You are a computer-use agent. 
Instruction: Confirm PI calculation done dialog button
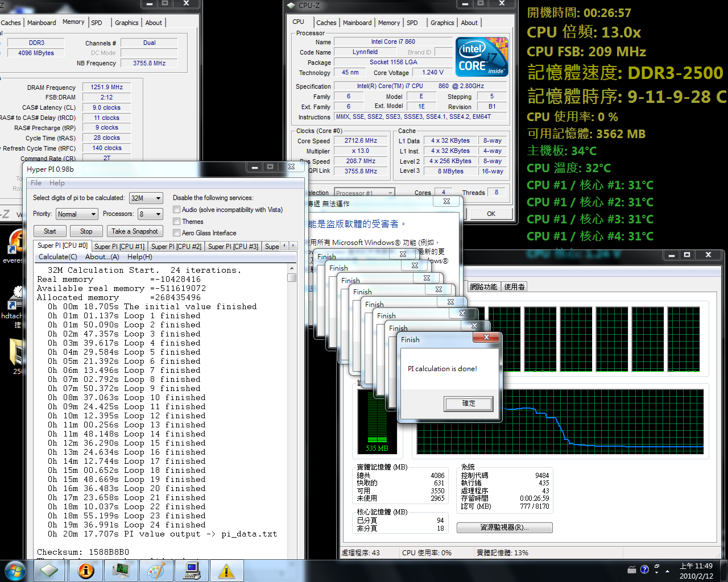468,404
